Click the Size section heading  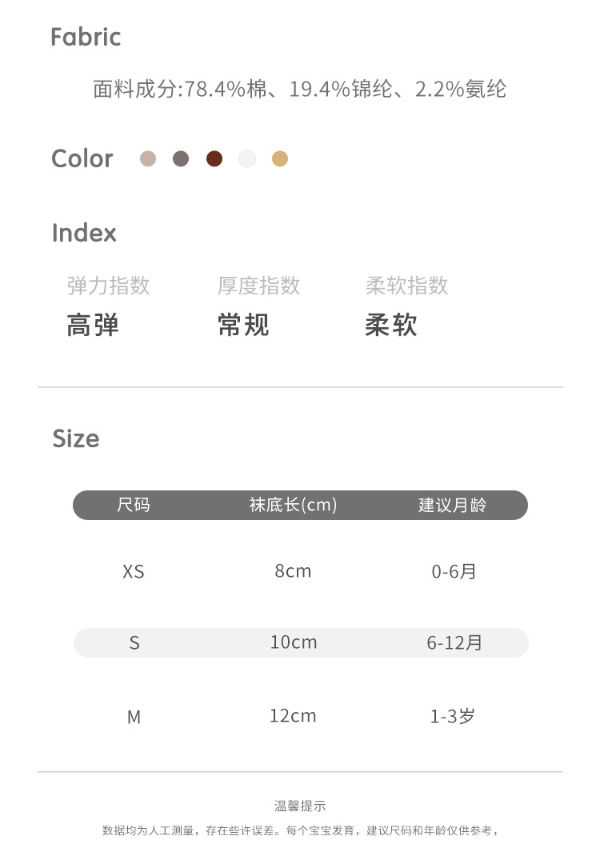(76, 438)
